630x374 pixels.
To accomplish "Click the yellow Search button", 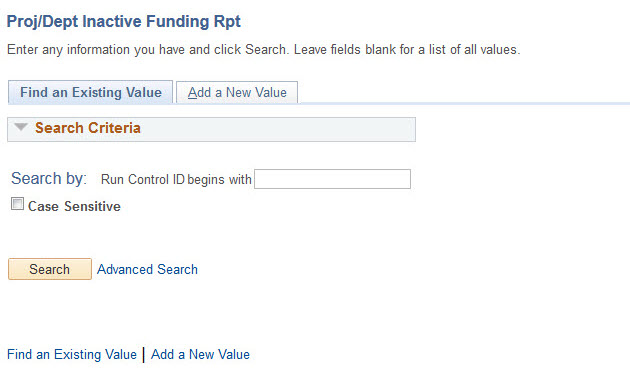I will pos(50,269).
